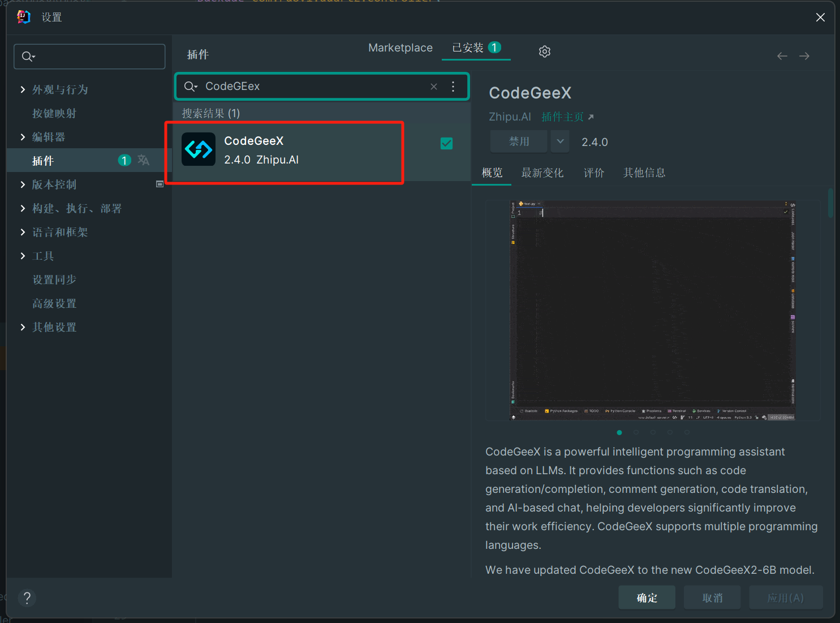Click the 禁用 button

[519, 141]
